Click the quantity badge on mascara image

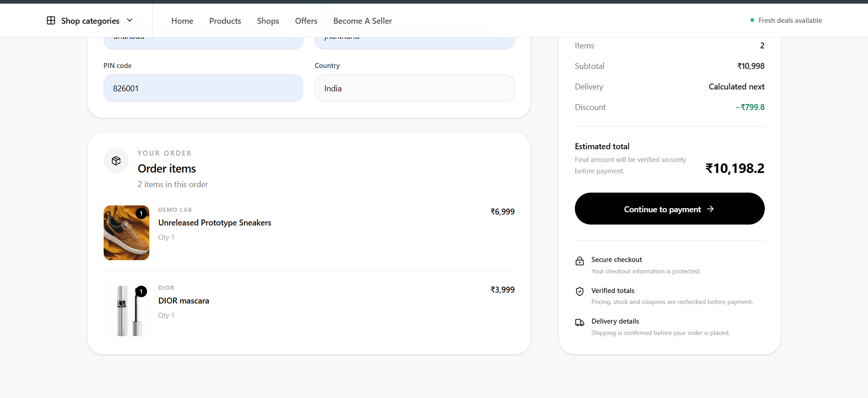click(141, 291)
